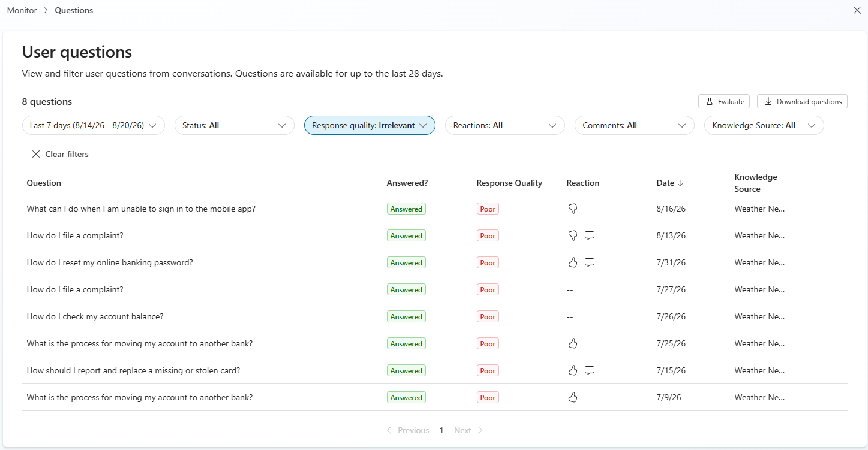Click the Answered badge on the 7/15/26 row

406,371
